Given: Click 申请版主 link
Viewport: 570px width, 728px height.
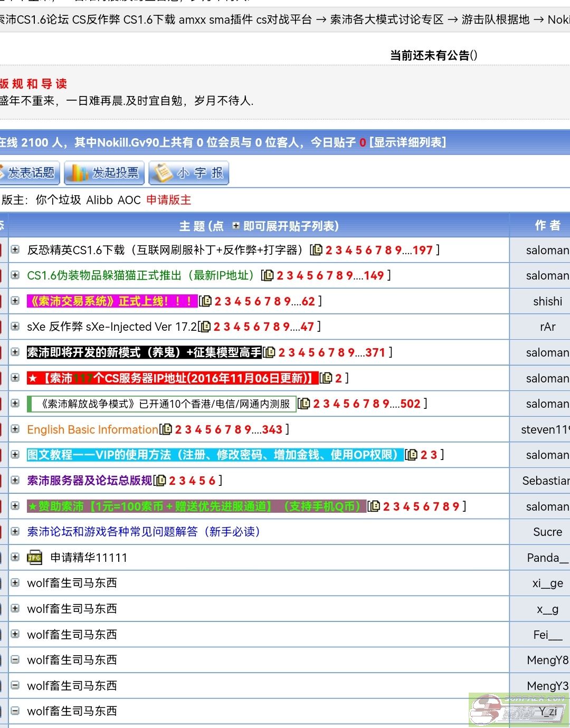Looking at the screenshot, I should point(168,200).
